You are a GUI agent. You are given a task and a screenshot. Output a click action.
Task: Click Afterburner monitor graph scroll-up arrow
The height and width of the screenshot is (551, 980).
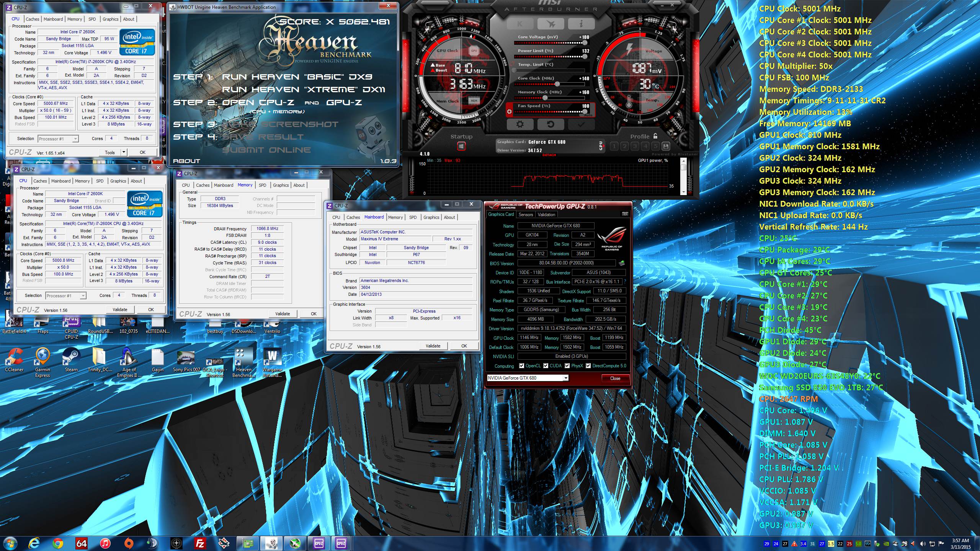pyautogui.click(x=684, y=161)
